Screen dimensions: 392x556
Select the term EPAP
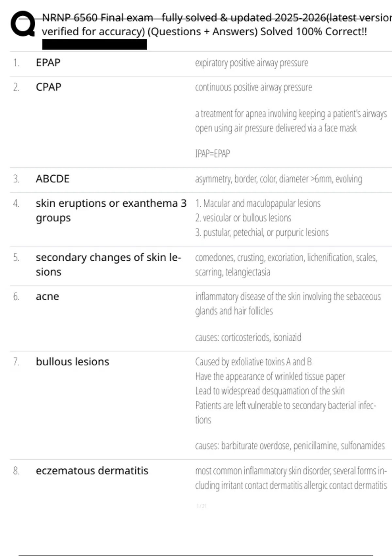click(48, 62)
